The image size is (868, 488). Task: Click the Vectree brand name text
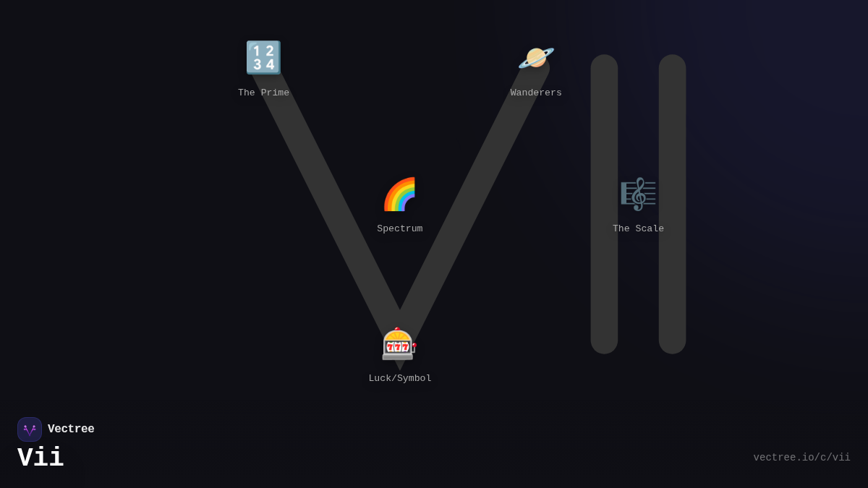(x=71, y=429)
